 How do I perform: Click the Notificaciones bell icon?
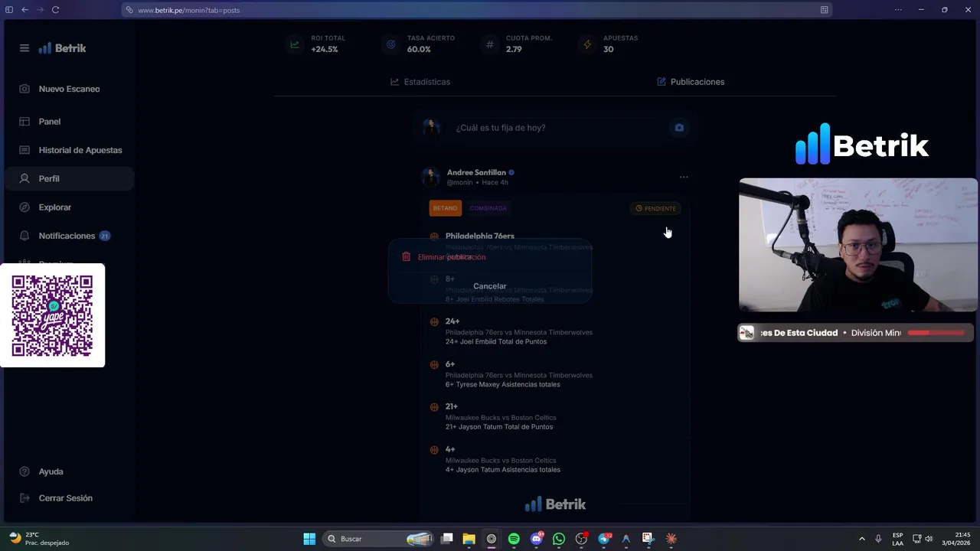point(24,236)
